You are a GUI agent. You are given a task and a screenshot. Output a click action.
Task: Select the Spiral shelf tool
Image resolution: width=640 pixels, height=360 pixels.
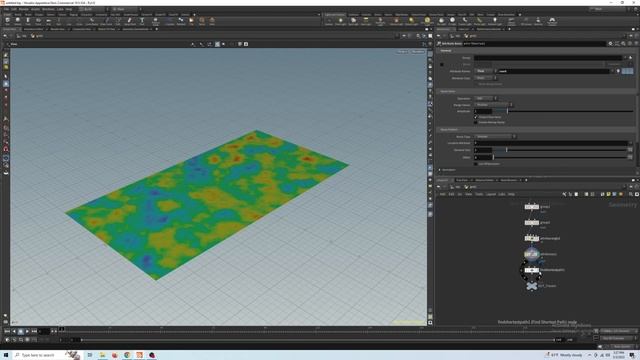[202, 21]
